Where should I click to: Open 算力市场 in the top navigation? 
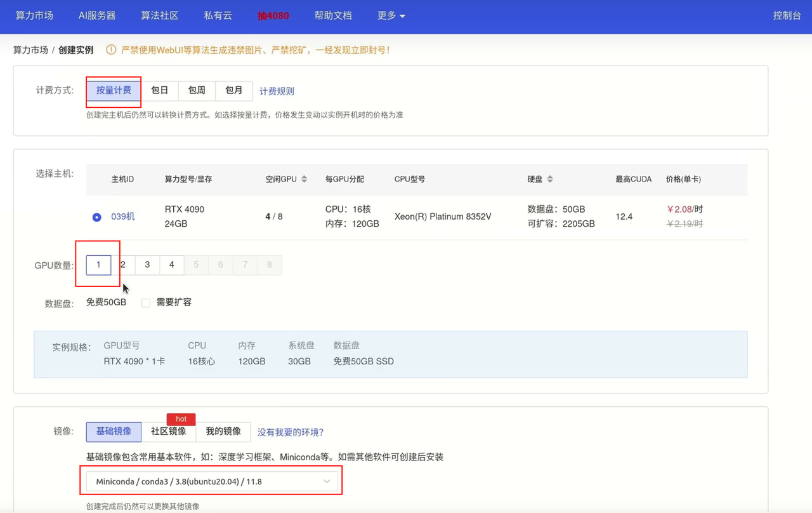(34, 15)
